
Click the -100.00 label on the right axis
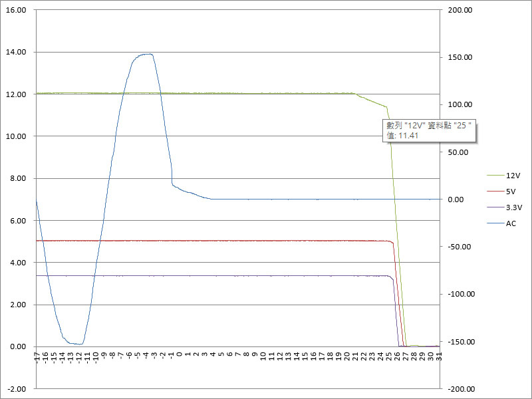462,294
